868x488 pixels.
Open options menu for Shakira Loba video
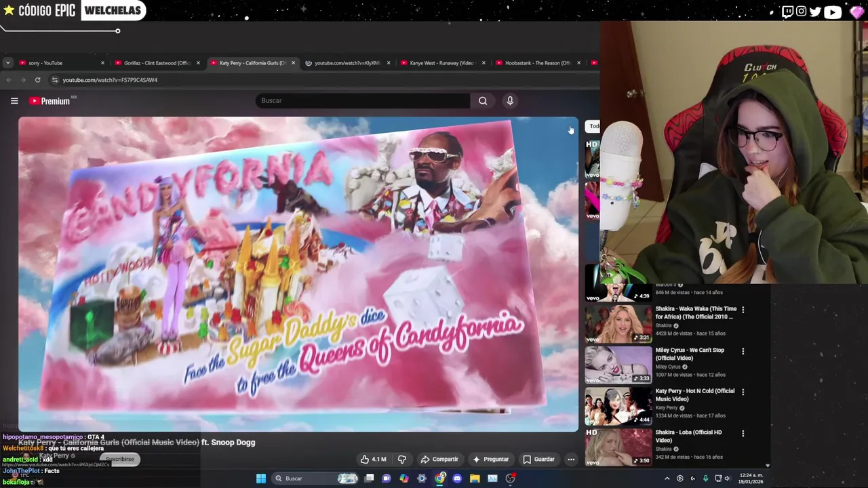(x=743, y=433)
